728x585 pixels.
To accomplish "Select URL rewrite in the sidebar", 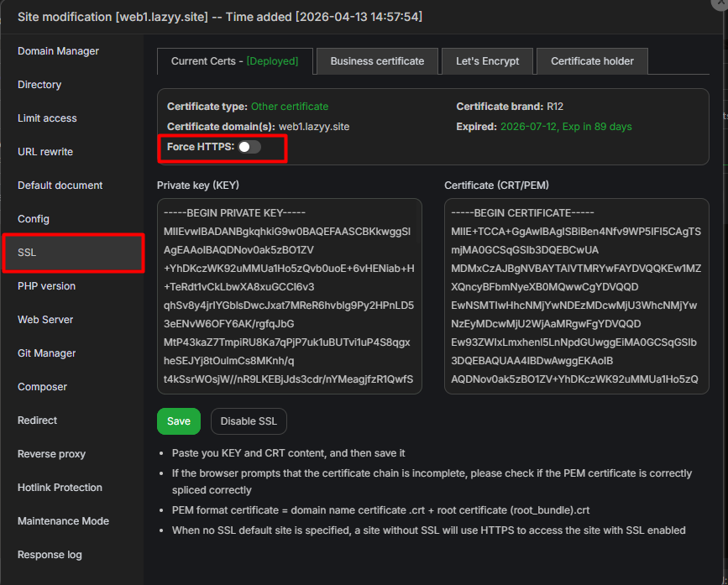I will tap(45, 152).
